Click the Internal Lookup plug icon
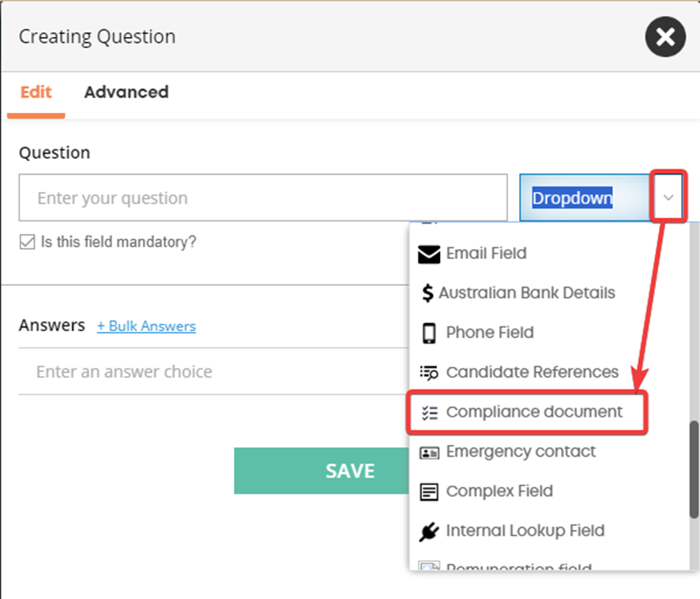700x599 pixels. (x=428, y=532)
